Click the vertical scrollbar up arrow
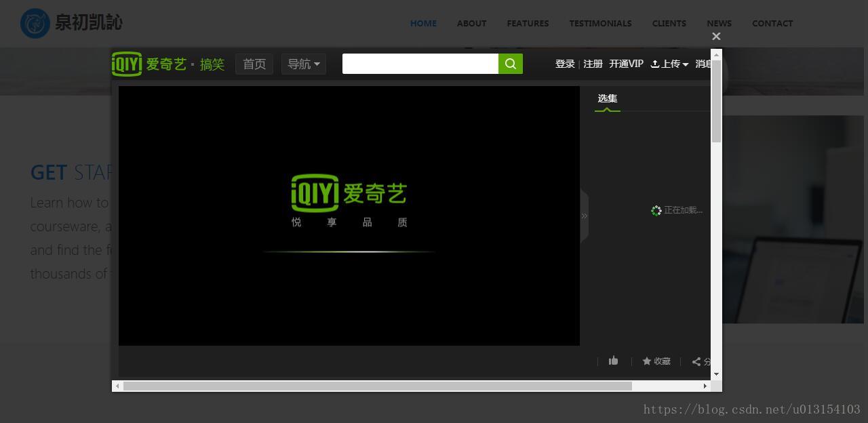868x423 pixels. pos(716,54)
